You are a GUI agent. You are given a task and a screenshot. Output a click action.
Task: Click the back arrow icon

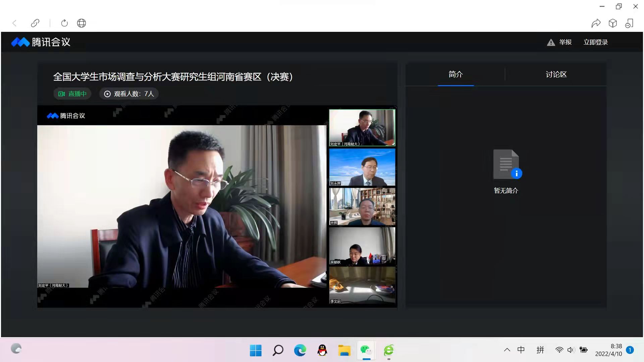tap(14, 23)
